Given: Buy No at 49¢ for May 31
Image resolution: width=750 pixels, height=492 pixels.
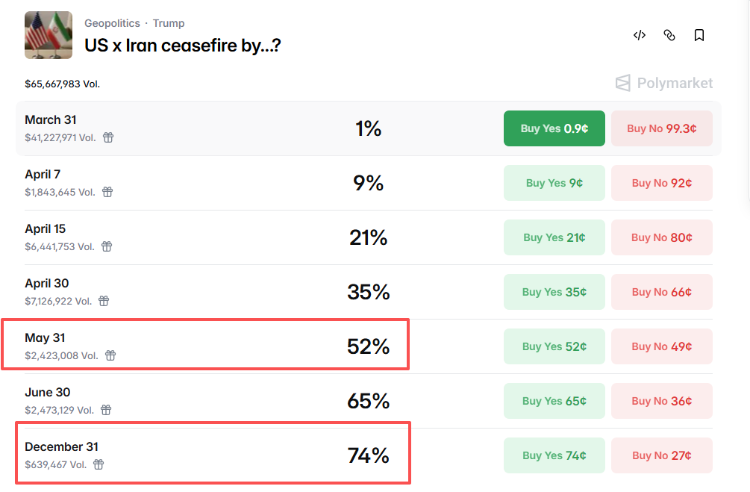Looking at the screenshot, I should 661,346.
